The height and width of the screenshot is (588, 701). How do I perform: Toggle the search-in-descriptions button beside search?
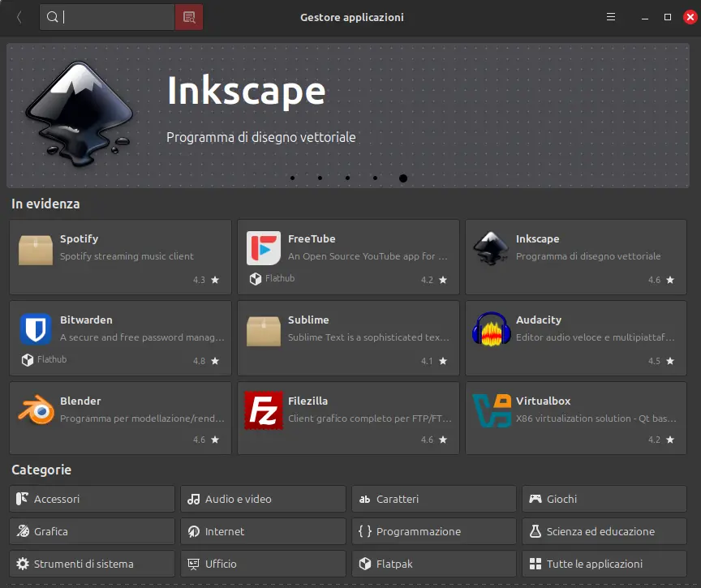click(x=189, y=17)
